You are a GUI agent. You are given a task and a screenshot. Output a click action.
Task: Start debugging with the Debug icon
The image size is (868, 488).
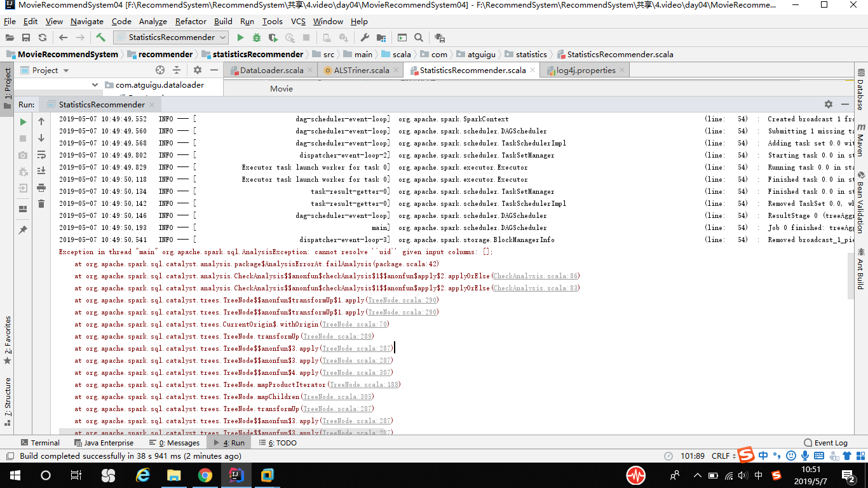click(x=256, y=36)
